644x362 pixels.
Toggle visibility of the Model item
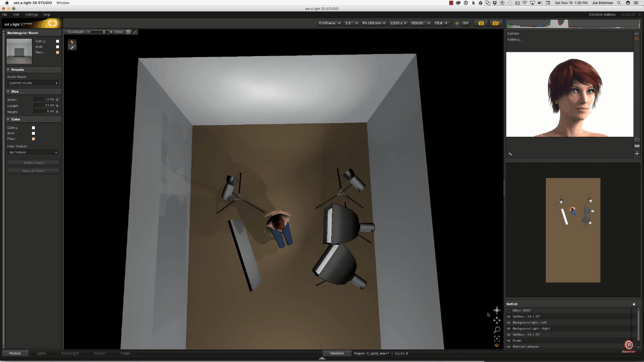tap(509, 340)
